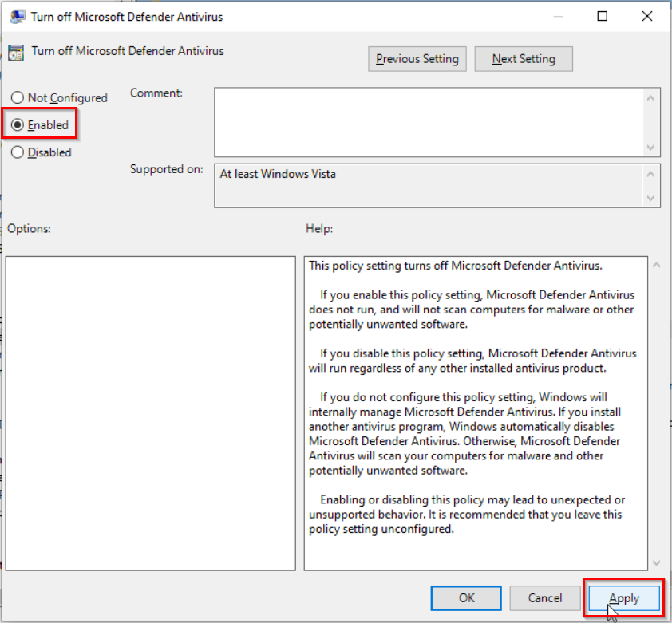The width and height of the screenshot is (672, 623).
Task: Click the 'At least Windows Vista' text
Action: tap(278, 174)
